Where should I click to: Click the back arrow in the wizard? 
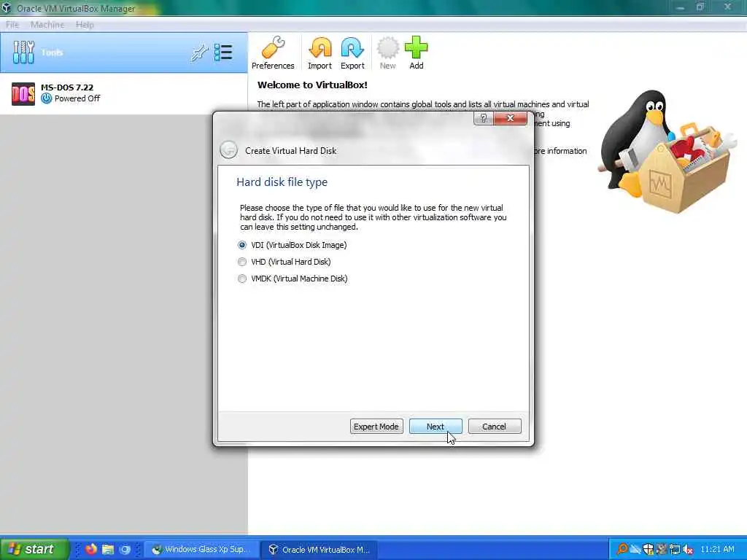pos(228,150)
